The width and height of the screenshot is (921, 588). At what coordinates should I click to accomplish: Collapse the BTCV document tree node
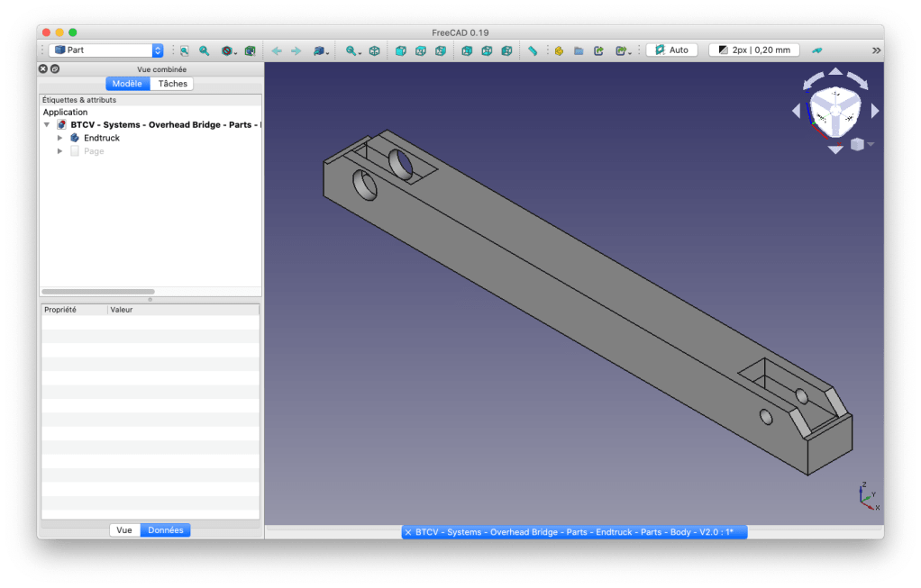47,125
